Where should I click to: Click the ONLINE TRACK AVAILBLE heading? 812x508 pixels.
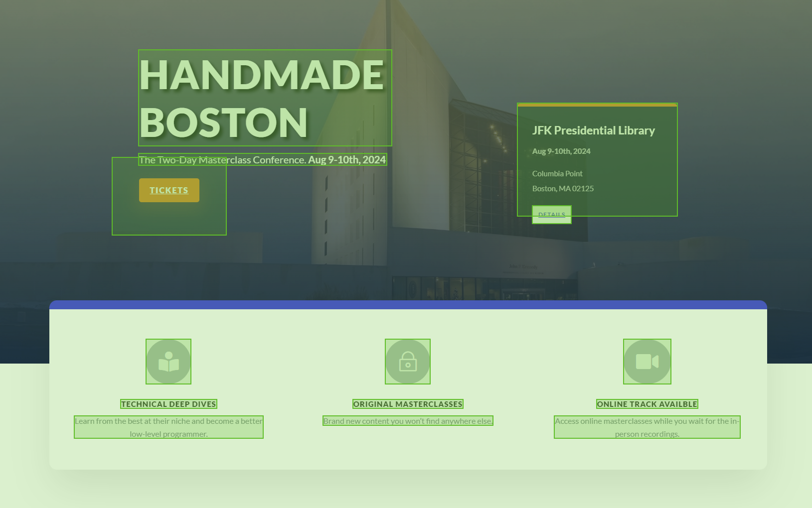[647, 404]
